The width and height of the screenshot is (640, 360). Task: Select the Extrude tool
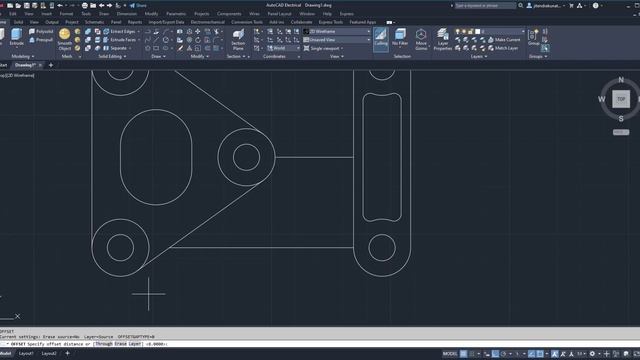(x=16, y=37)
